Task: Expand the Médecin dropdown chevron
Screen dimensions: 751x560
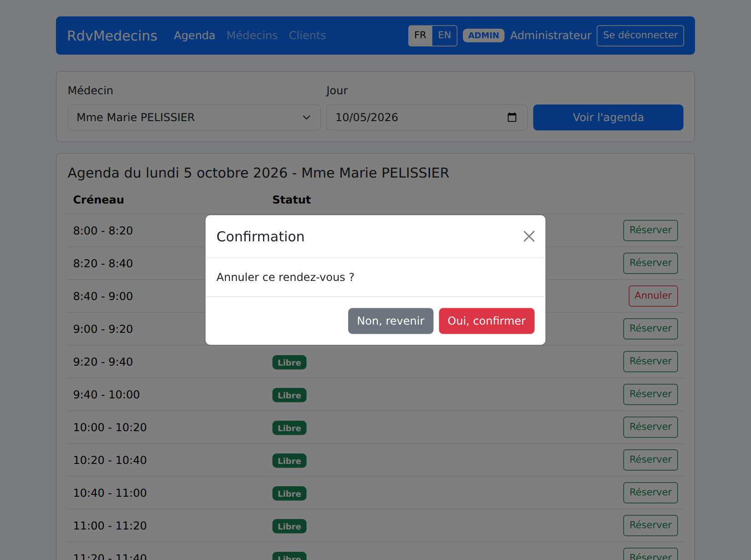Action: [x=306, y=117]
